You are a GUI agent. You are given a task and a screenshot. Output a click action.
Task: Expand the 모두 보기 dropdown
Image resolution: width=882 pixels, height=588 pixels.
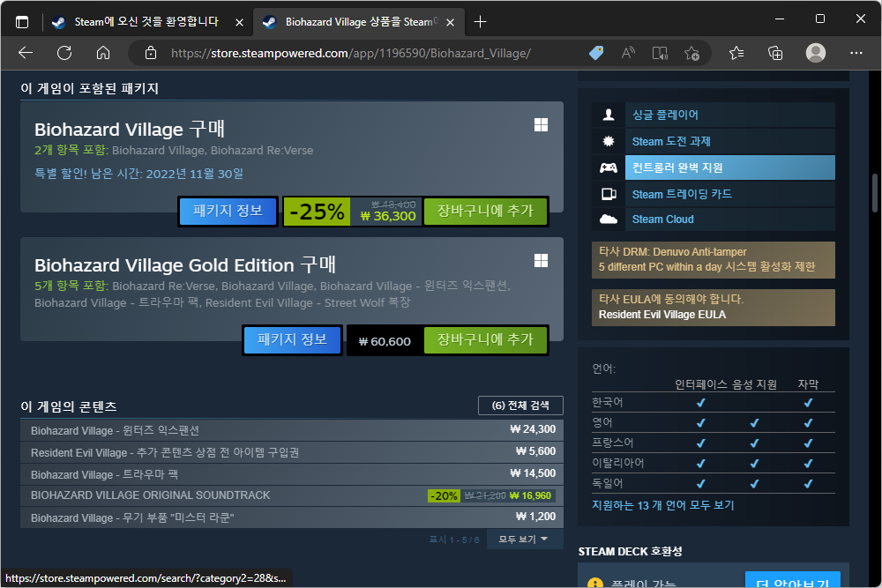524,540
